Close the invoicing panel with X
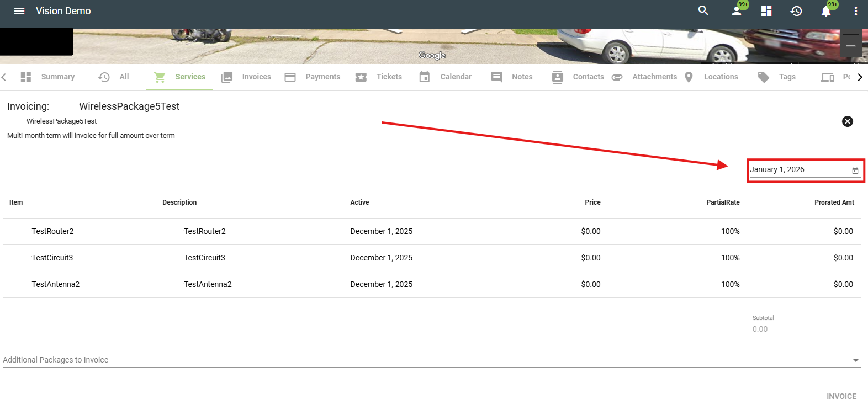This screenshot has width=868, height=405. click(847, 121)
